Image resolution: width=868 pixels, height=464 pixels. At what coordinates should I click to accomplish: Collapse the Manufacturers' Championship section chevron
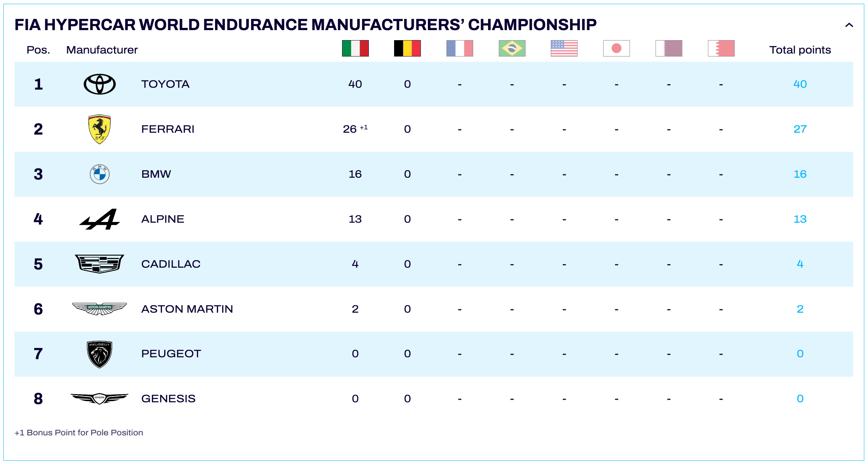pos(849,25)
